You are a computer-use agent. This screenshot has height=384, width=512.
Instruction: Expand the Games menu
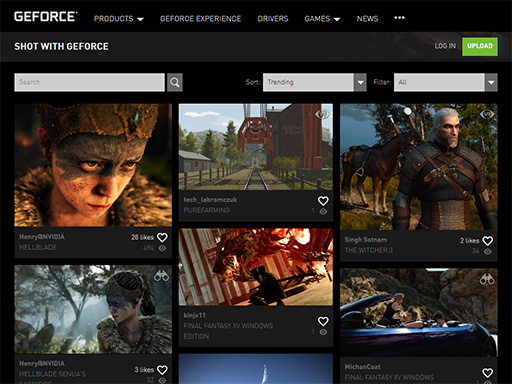(x=322, y=19)
